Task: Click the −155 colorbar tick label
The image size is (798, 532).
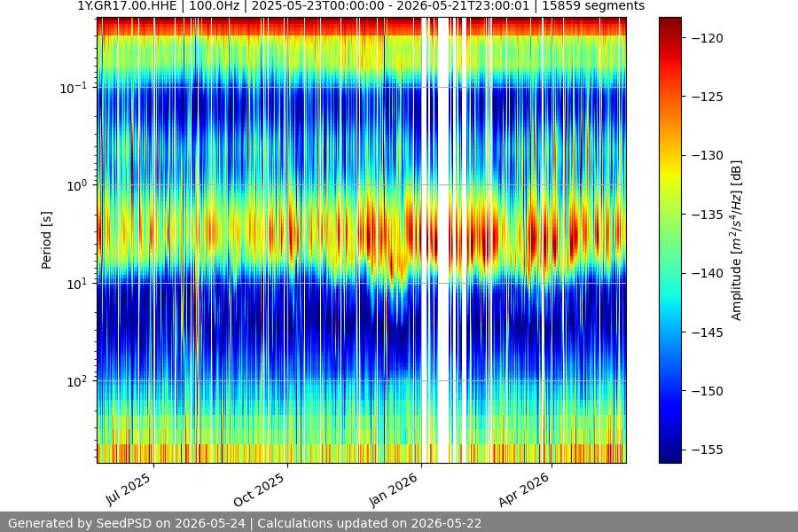Action: [708, 450]
